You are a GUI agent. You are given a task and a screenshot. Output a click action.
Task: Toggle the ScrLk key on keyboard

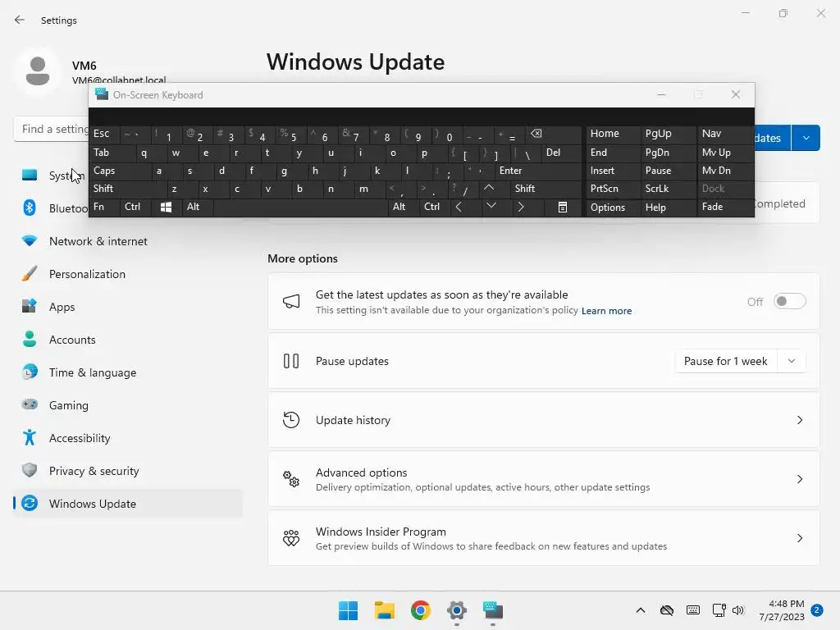click(668, 189)
